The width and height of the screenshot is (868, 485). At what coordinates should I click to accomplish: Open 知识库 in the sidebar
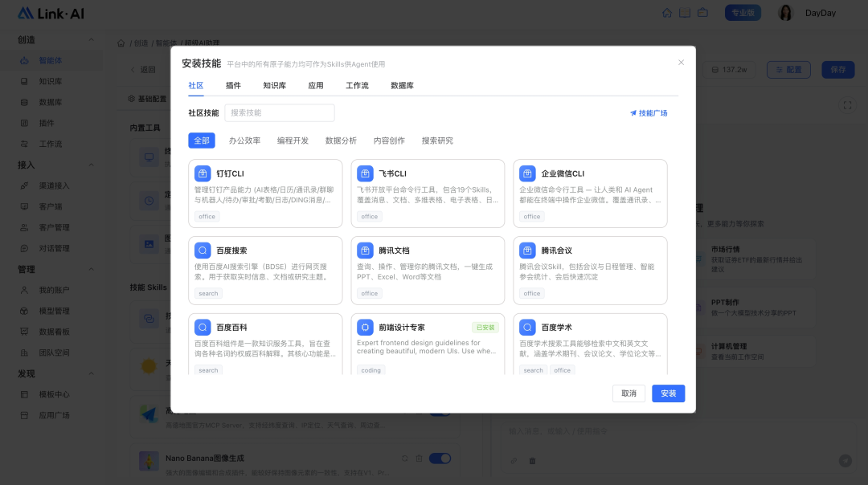[x=51, y=81]
